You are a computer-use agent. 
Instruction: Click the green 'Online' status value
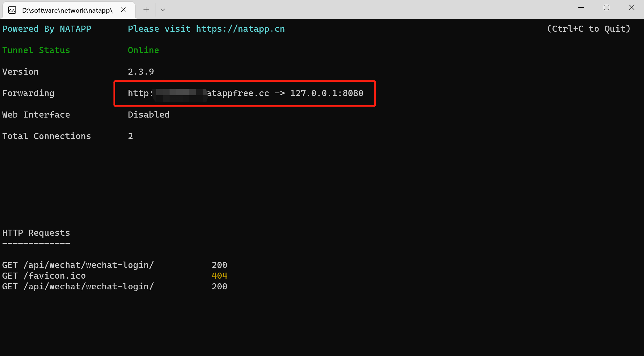pos(143,50)
